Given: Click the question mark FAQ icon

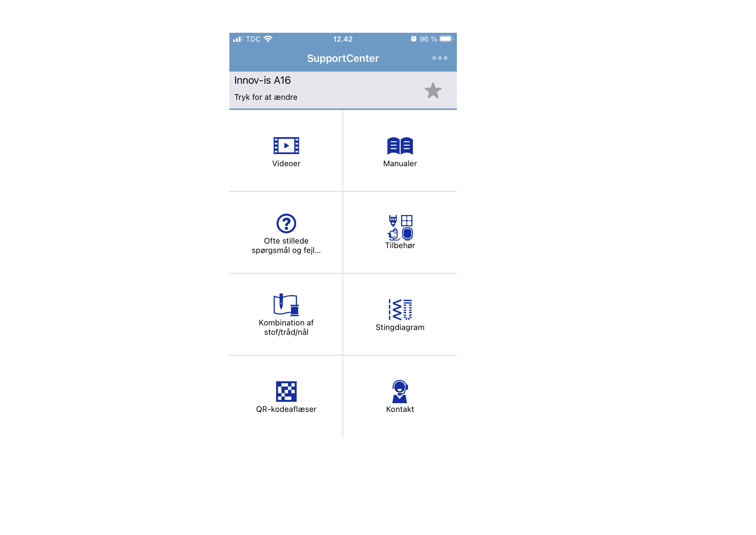Looking at the screenshot, I should point(285,223).
